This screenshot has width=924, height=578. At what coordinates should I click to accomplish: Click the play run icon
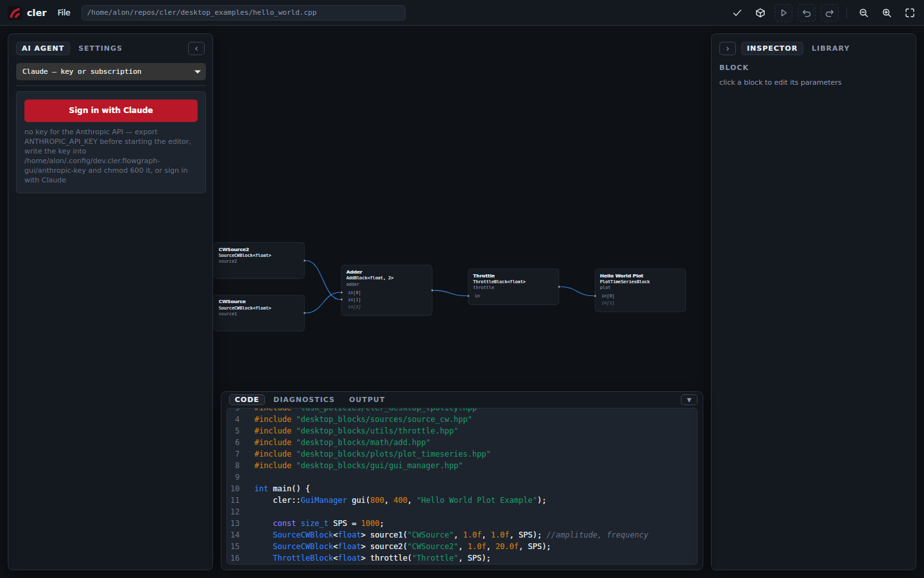[783, 13]
